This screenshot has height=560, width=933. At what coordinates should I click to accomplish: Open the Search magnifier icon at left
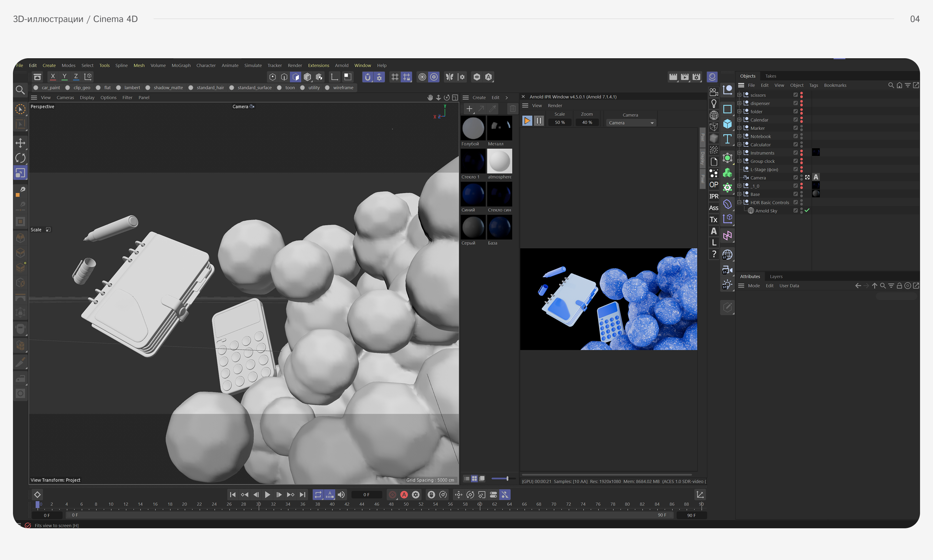[20, 90]
